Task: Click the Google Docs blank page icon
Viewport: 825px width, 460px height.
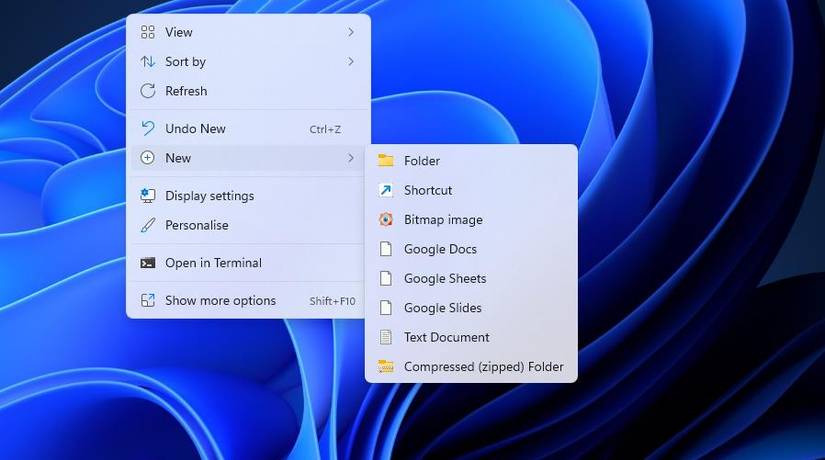Action: click(386, 249)
